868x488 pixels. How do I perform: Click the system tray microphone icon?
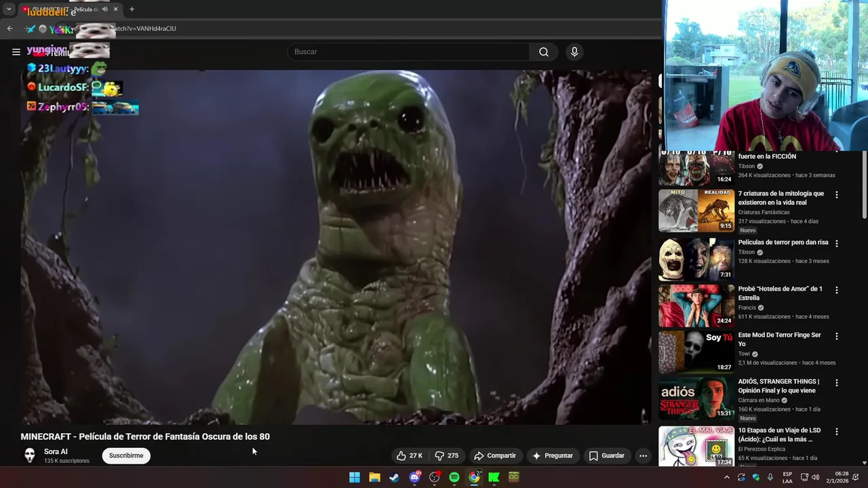770,477
